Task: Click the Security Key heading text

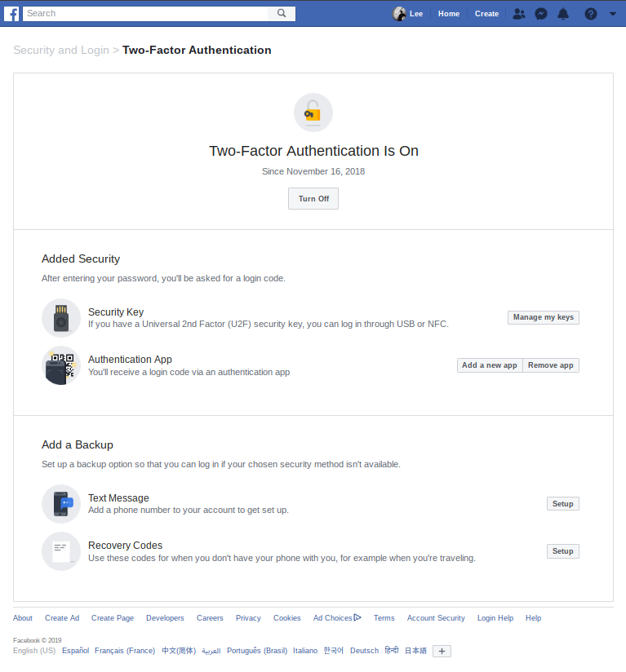Action: click(116, 312)
